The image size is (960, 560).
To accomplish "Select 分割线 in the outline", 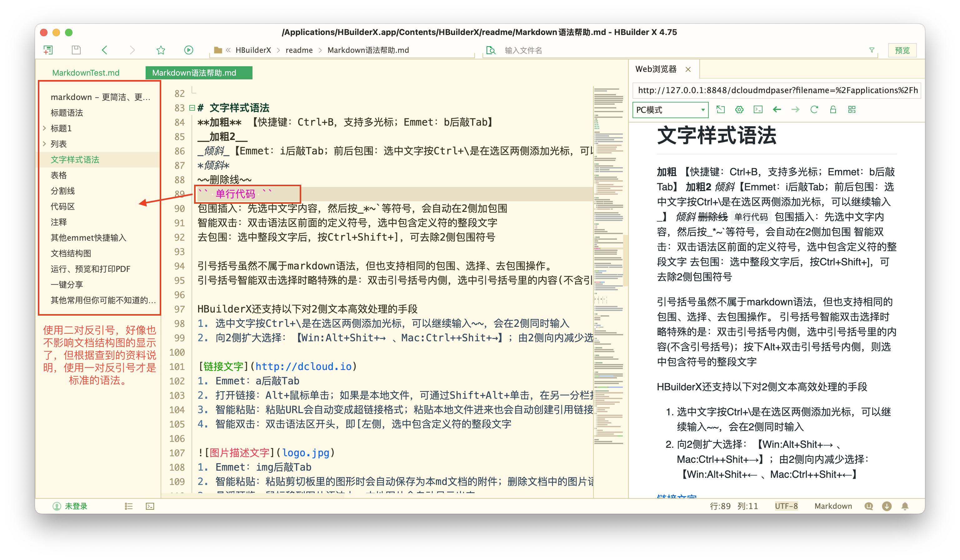I will coord(63,191).
